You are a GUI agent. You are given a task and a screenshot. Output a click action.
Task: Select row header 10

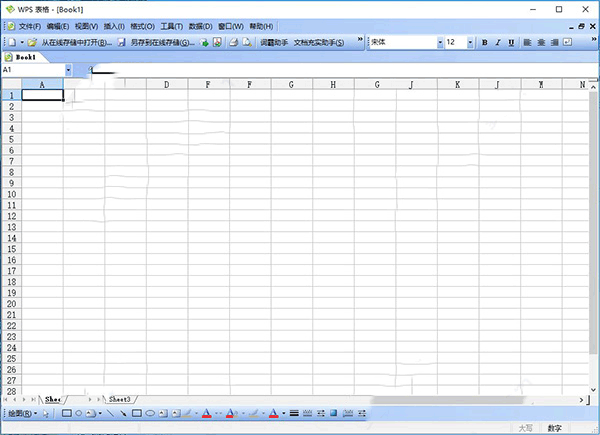(11, 194)
